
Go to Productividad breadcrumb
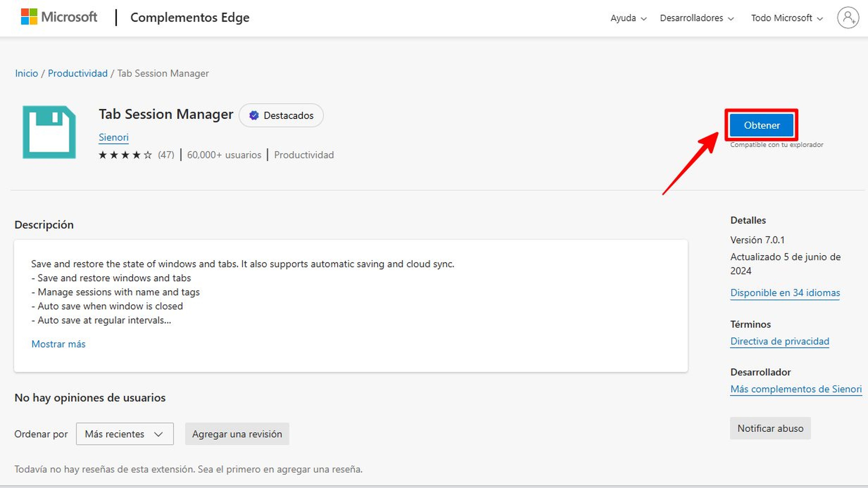coord(78,73)
